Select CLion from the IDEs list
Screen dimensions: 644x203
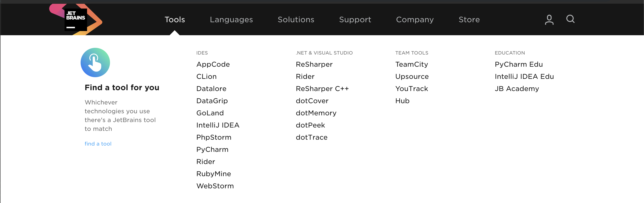(x=206, y=76)
